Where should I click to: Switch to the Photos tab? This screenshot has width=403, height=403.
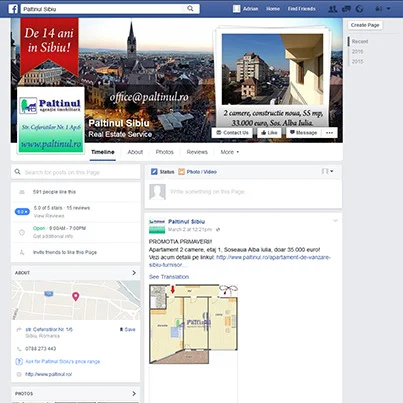(165, 152)
